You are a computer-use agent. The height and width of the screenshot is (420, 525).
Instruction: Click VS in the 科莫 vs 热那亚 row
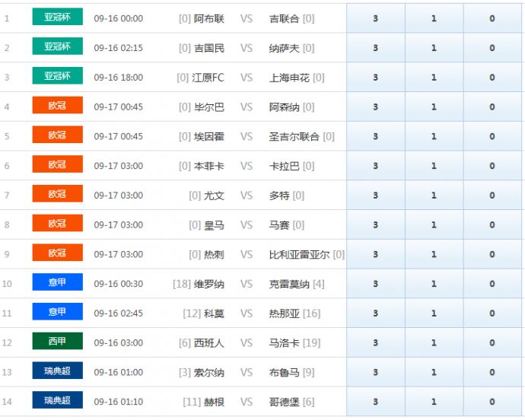(247, 313)
